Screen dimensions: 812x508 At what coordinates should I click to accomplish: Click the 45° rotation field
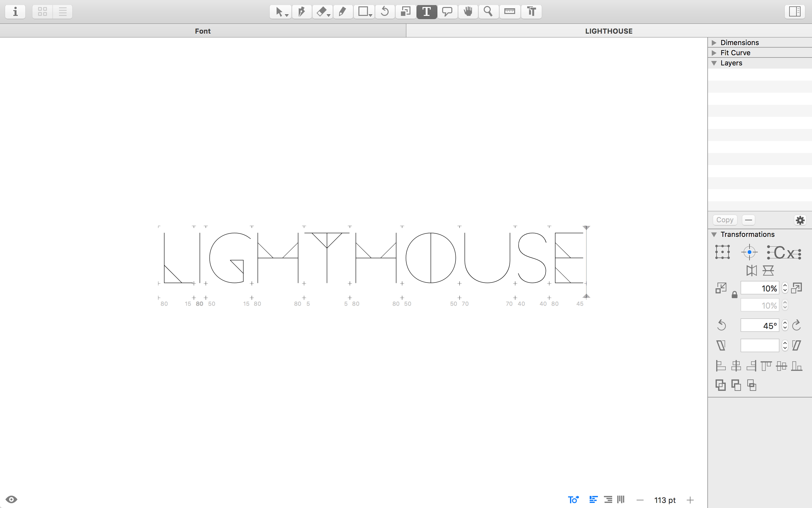point(760,325)
